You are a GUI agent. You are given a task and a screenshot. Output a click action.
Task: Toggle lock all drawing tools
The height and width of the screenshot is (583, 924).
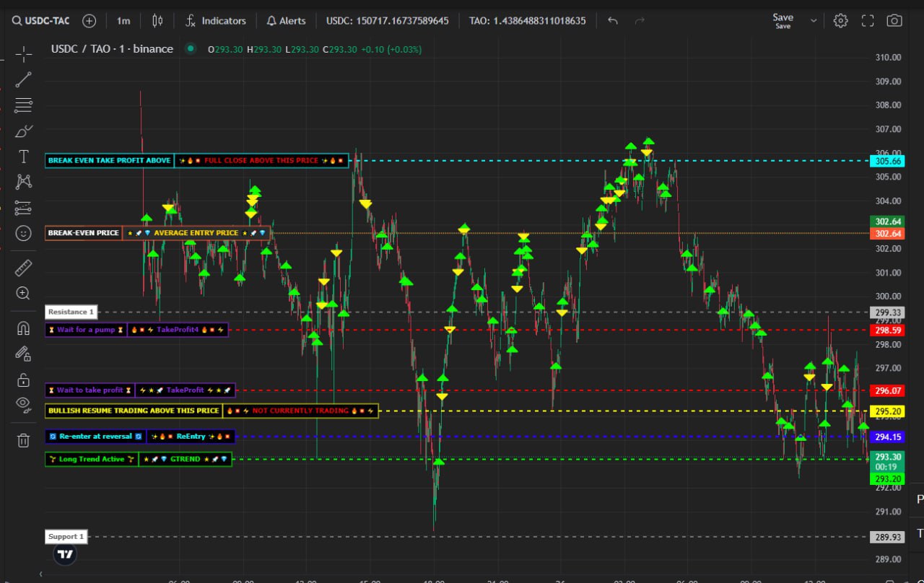coord(23,380)
